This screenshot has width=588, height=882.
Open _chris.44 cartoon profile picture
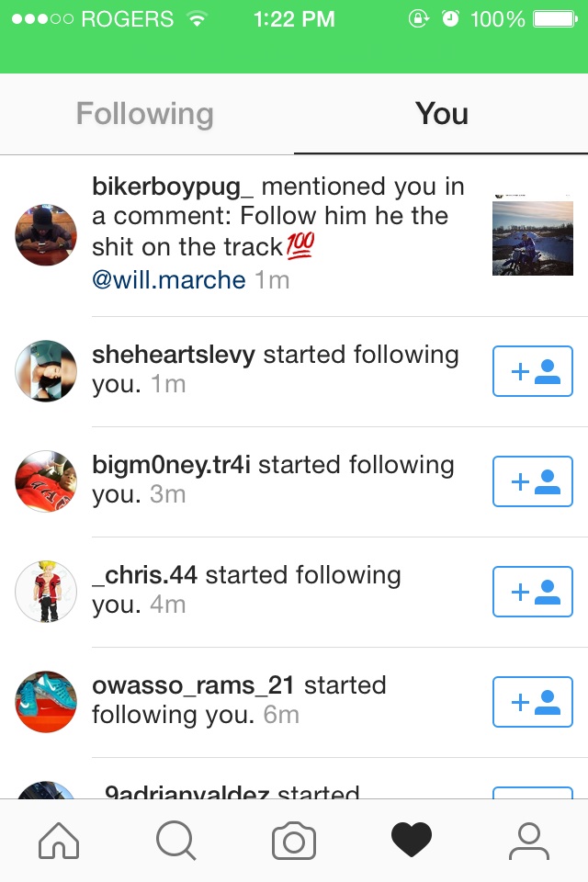46,591
